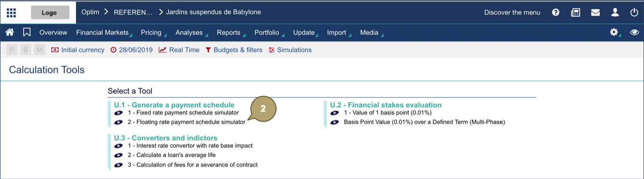644x179 pixels.
Task: Open Interest rate convertor with rate base impact
Action: click(x=190, y=146)
